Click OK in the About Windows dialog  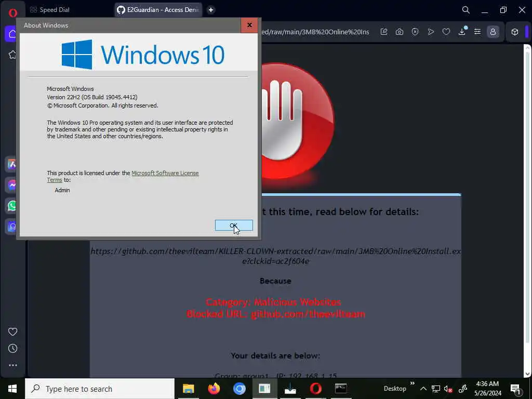click(234, 225)
